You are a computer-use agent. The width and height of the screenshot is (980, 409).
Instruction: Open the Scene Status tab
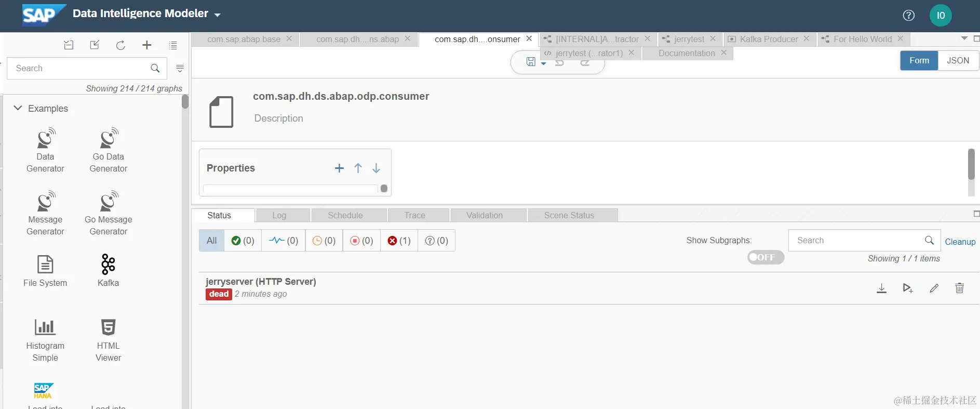click(x=569, y=215)
